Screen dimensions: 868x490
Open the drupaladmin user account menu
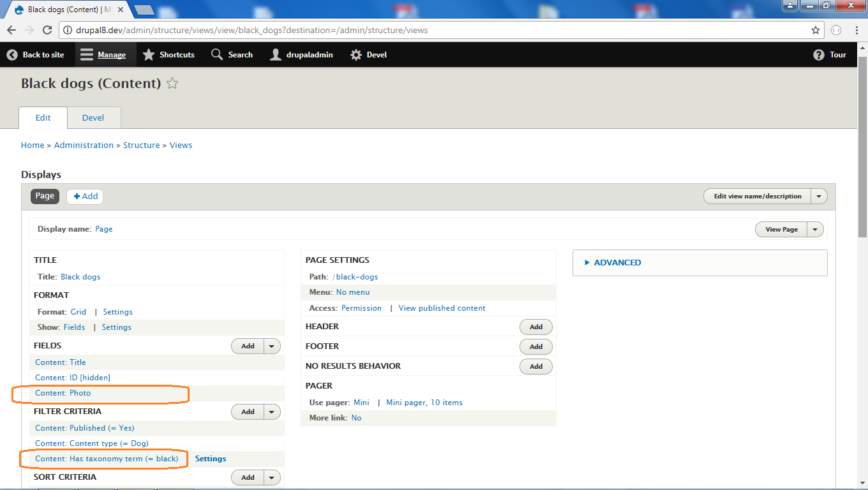point(301,54)
